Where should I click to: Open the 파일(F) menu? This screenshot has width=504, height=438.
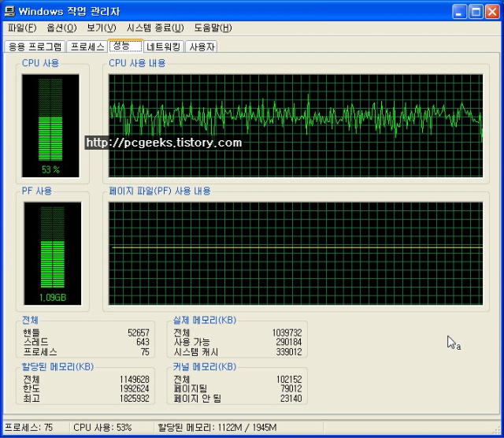22,28
